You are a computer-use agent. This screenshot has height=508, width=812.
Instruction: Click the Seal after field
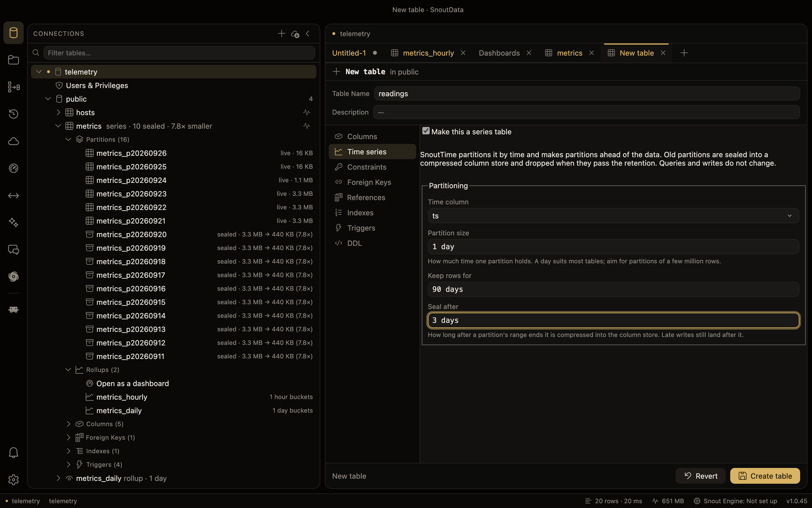613,320
